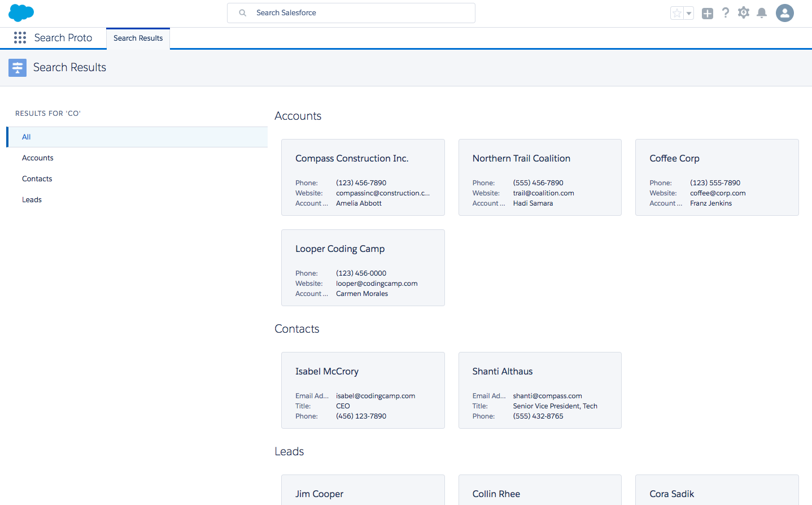
Task: Open the help question mark icon
Action: (726, 12)
